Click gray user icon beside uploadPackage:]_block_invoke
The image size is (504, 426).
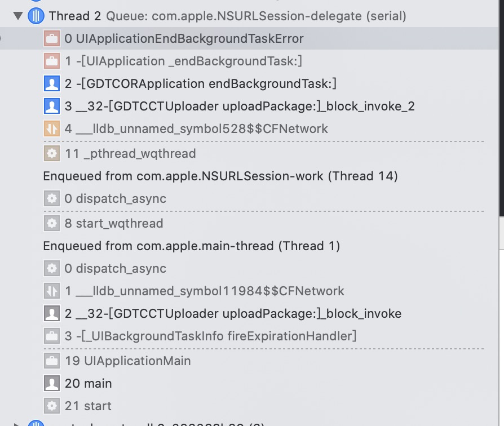pos(52,313)
